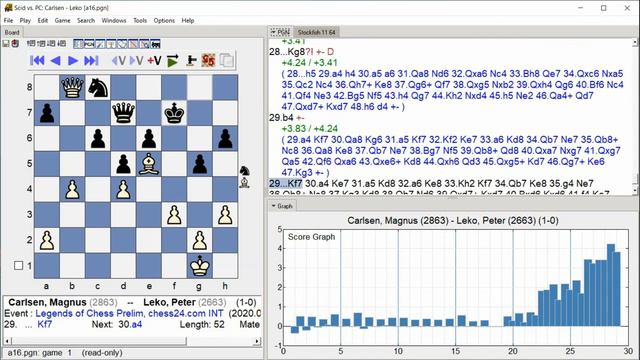This screenshot has width=640, height=360.
Task: Click the score graph title Carlsen - Leko
Action: click(453, 220)
